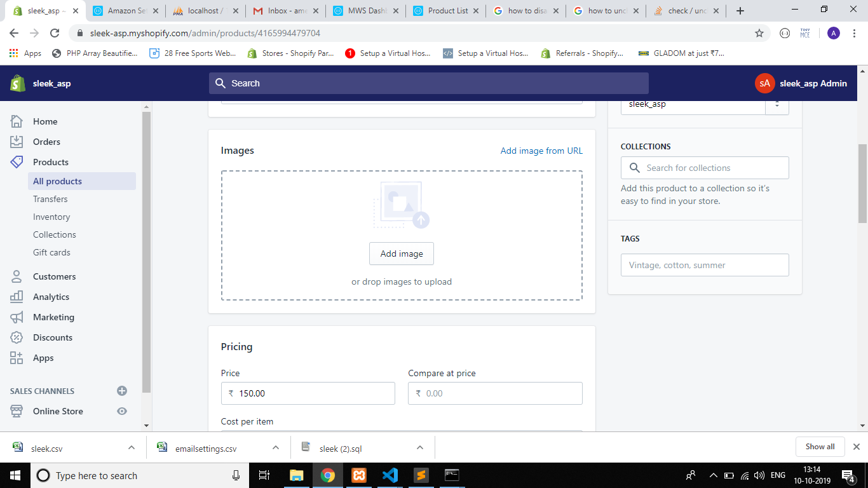Click the Add image button

[x=401, y=254]
